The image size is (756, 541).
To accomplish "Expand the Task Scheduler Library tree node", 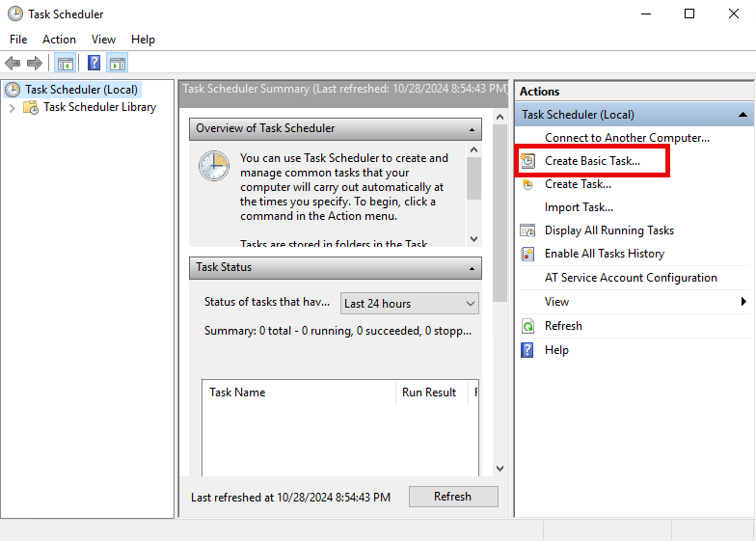I will coord(12,108).
